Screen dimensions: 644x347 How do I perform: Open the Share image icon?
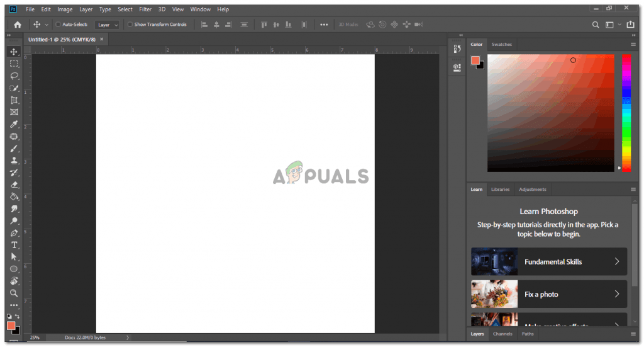[630, 25]
